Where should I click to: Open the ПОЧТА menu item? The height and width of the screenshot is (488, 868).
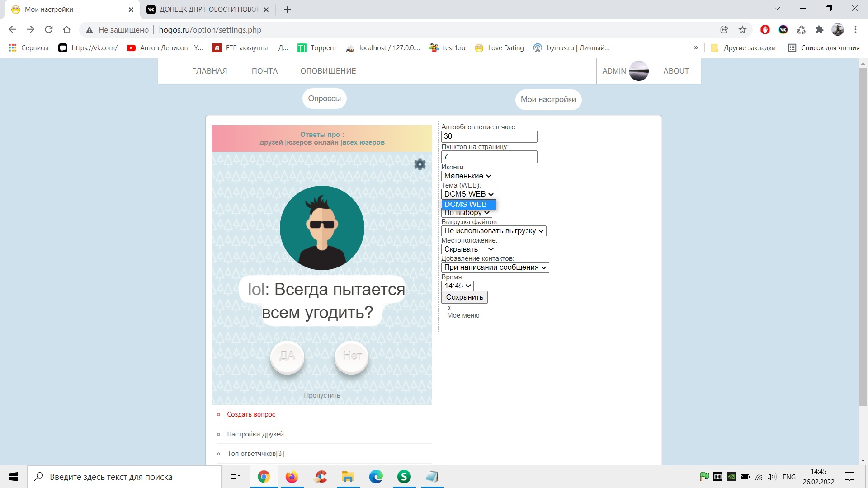264,71
